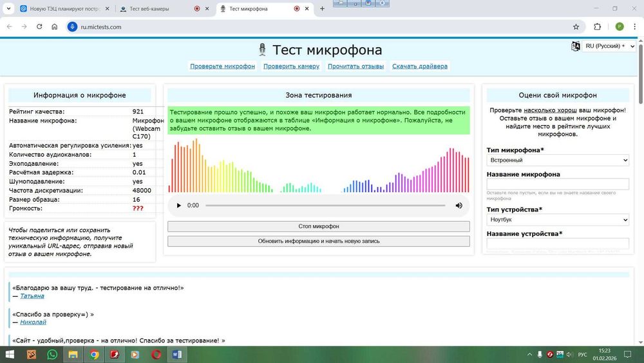Screen dimensions: 644x363
Task: Bookmark this page with the star
Action: [576, 26]
